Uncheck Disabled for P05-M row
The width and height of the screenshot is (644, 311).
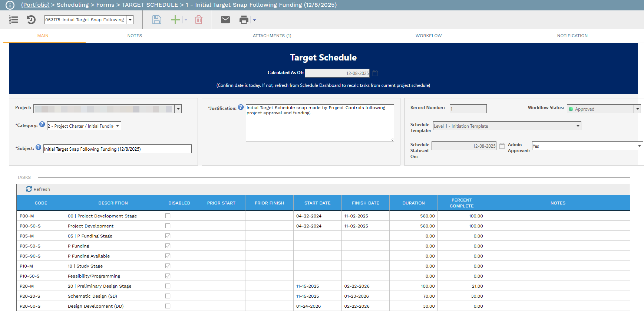168,236
